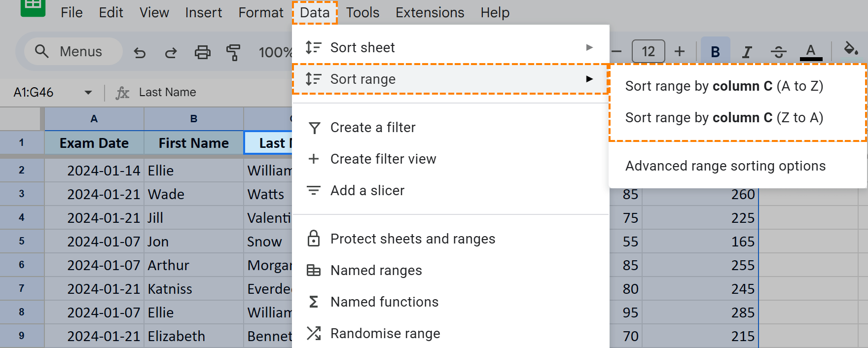Image resolution: width=868 pixels, height=348 pixels.
Task: Choose Randomise range
Action: click(451, 334)
